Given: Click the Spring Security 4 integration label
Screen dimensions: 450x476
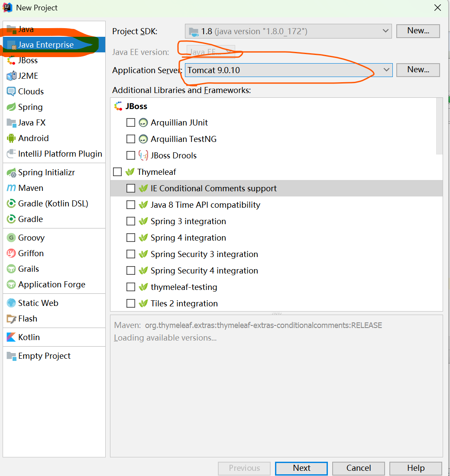Looking at the screenshot, I should click(204, 270).
